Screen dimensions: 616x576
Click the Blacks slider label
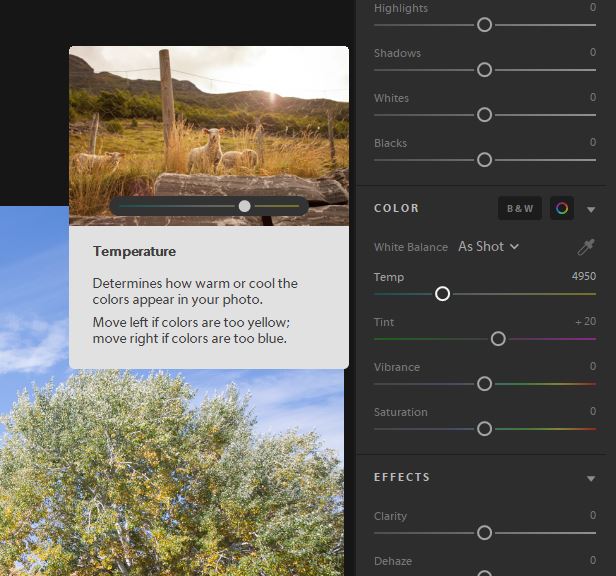(390, 143)
